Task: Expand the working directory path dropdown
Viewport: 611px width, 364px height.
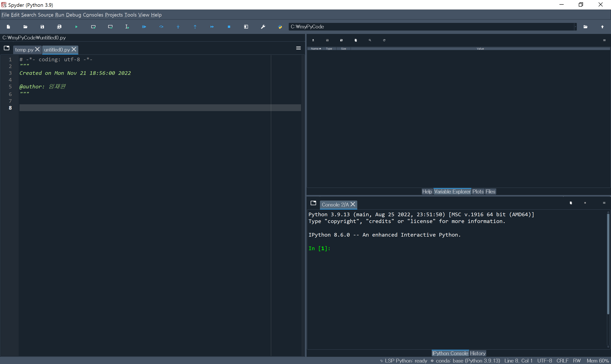Action: tap(575, 27)
